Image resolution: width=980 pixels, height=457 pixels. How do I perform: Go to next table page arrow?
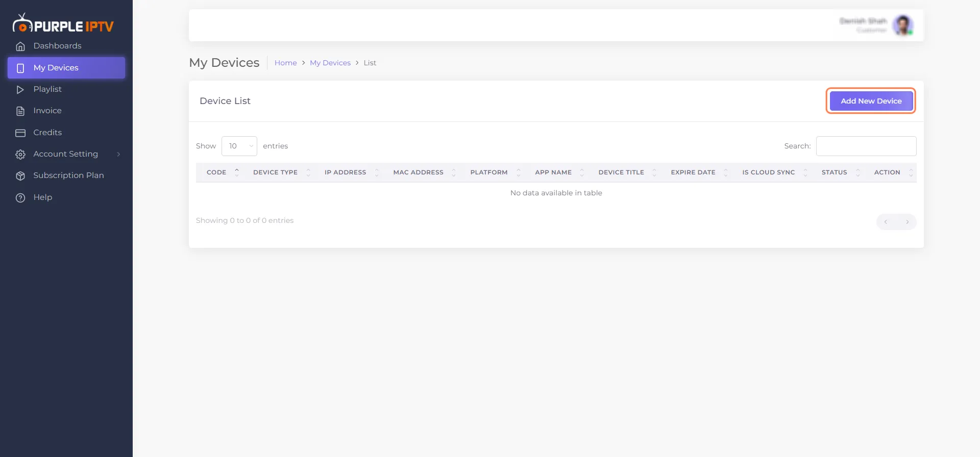pyautogui.click(x=907, y=222)
